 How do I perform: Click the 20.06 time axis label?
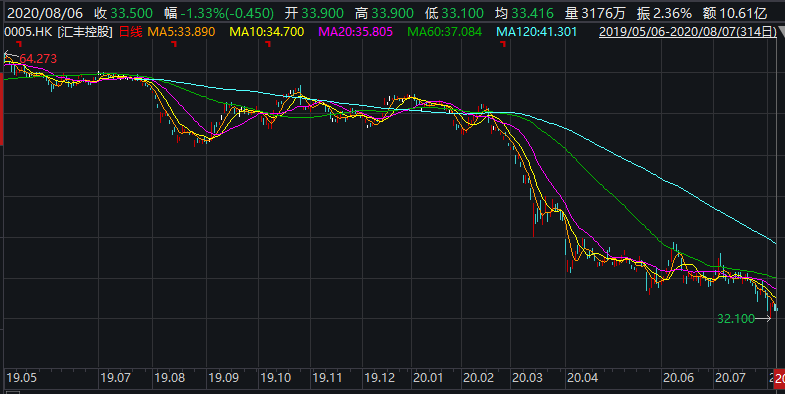coord(679,377)
